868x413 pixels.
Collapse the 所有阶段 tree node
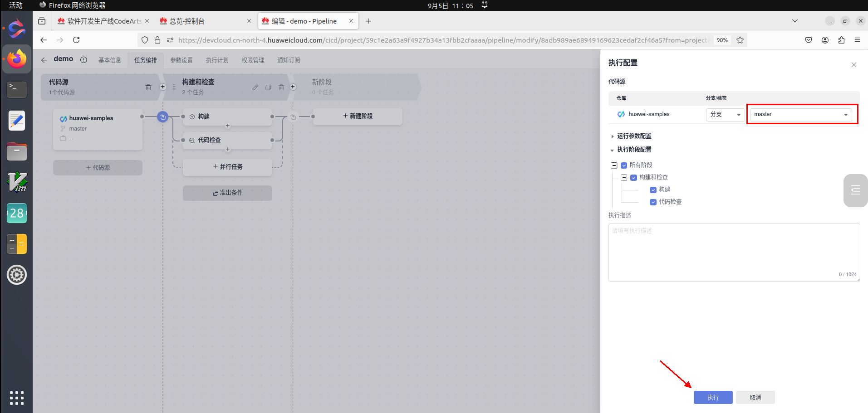614,165
